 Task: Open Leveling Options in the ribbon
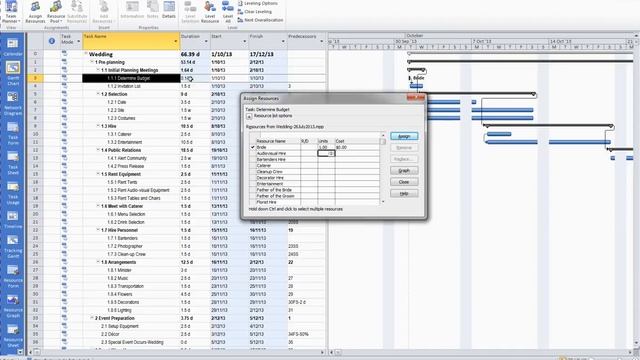pos(258,3)
